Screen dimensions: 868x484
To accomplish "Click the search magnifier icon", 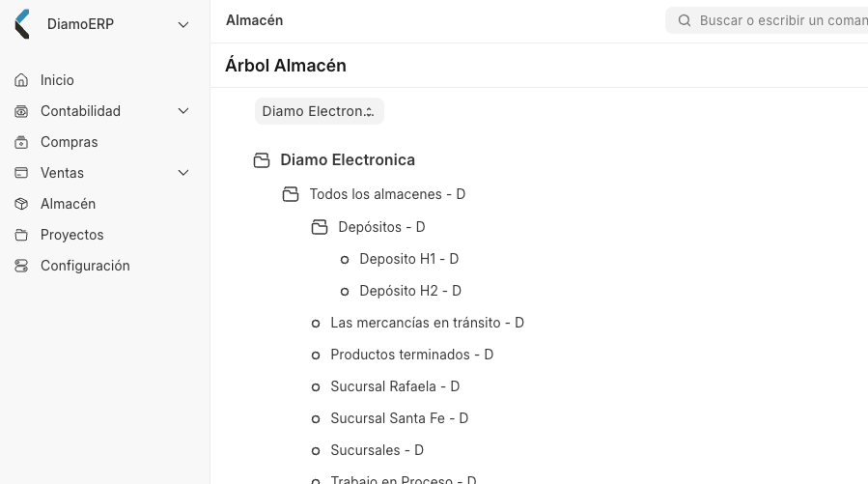I will [x=685, y=20].
